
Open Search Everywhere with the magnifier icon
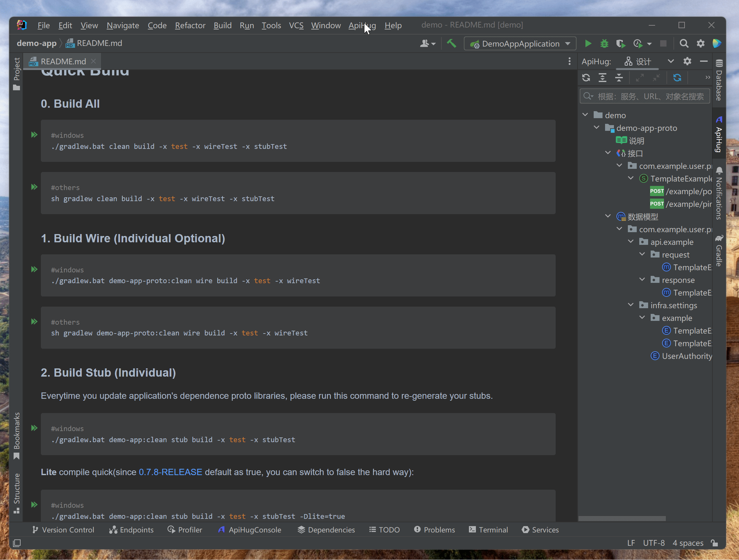coord(684,43)
